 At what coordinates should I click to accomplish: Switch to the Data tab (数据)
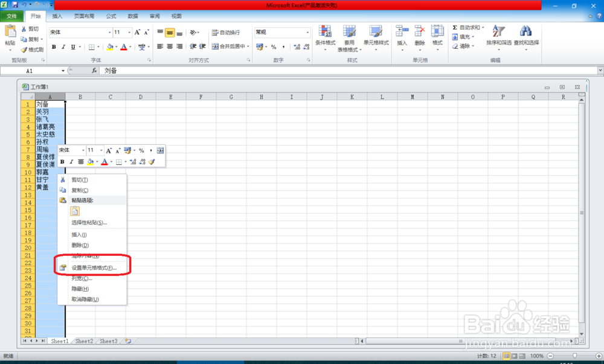(x=133, y=16)
